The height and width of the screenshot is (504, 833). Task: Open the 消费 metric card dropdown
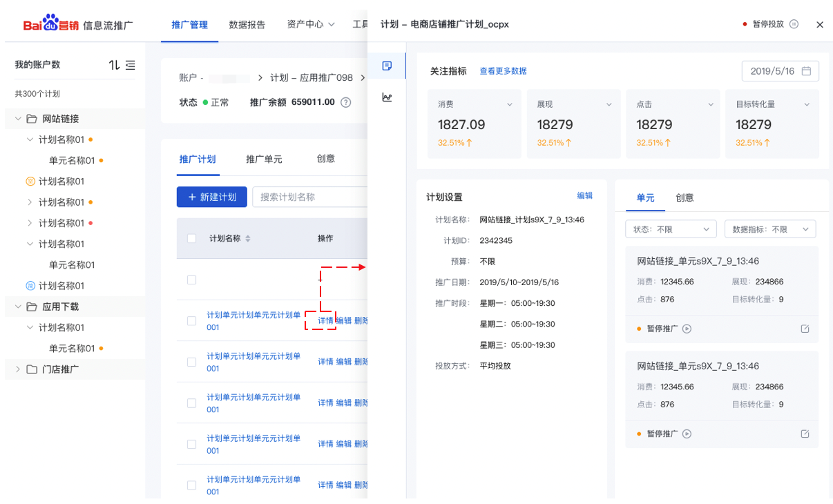(510, 104)
